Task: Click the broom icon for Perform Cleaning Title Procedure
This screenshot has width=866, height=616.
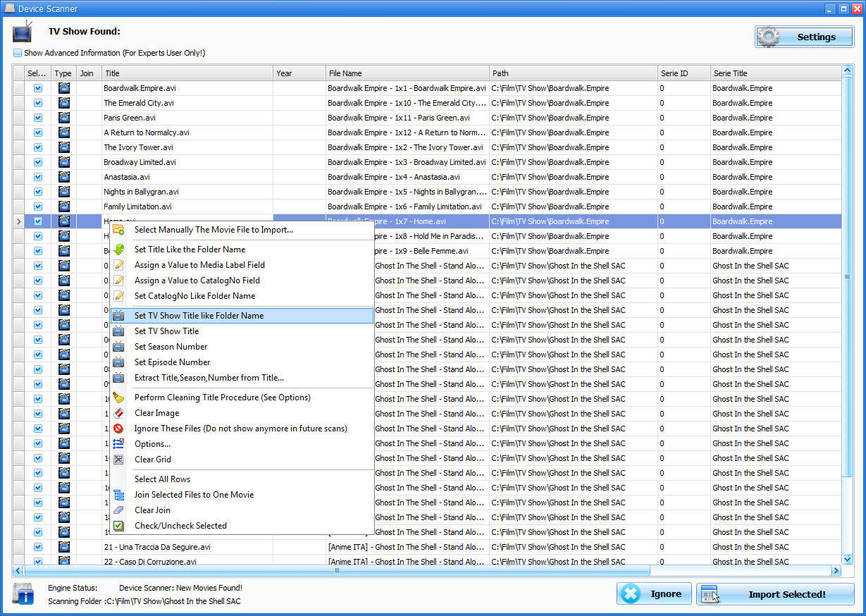Action: click(118, 398)
